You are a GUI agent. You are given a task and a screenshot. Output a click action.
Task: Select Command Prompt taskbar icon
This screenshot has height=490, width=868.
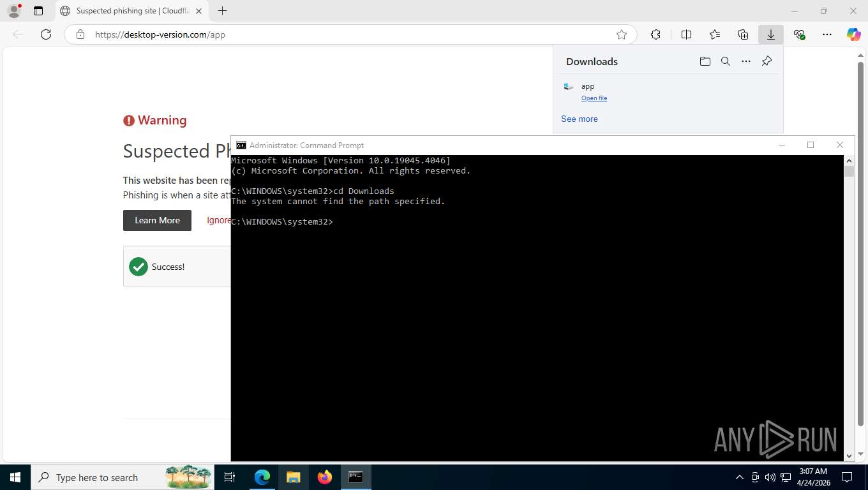[x=356, y=477]
